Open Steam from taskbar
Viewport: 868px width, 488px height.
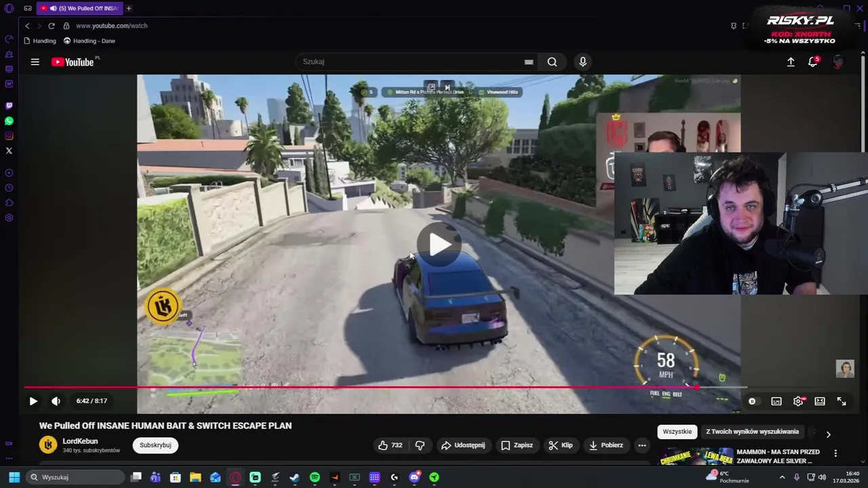click(x=294, y=477)
